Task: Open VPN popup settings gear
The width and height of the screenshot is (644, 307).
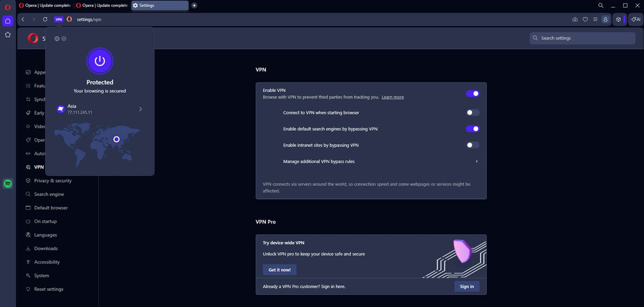Action: pos(64,39)
